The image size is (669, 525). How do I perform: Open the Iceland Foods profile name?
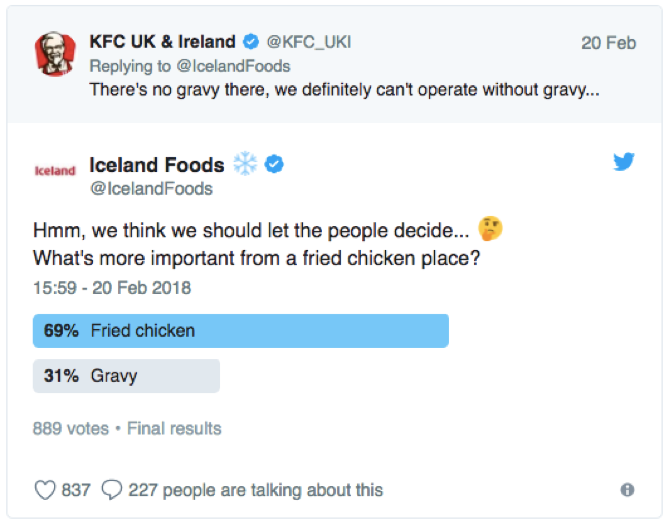pos(157,164)
